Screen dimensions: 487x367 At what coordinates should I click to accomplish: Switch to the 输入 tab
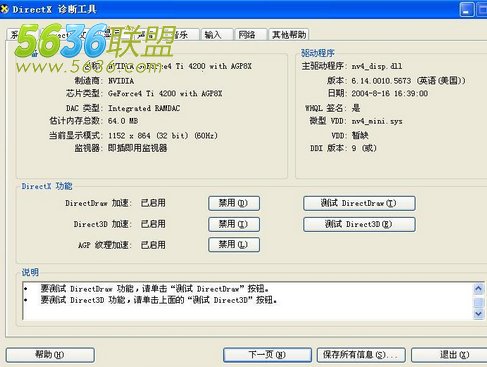tap(216, 35)
